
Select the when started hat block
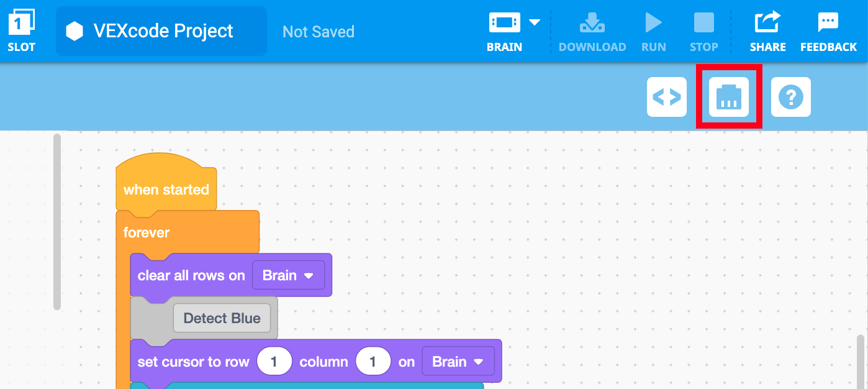click(166, 189)
